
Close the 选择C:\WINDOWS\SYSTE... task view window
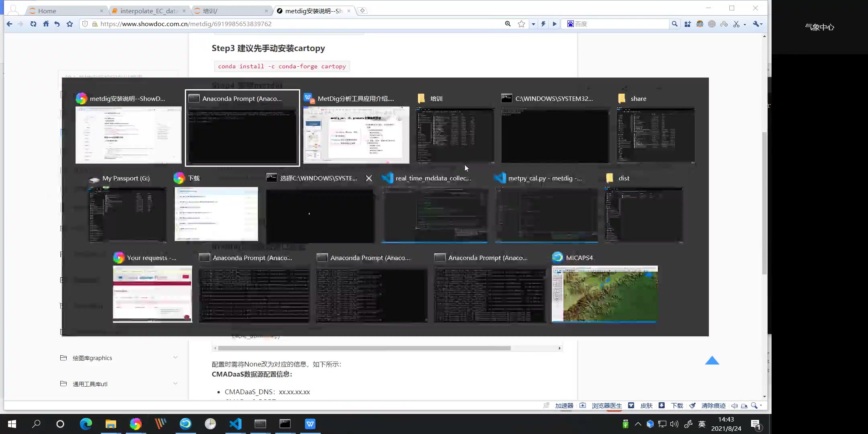tap(369, 178)
